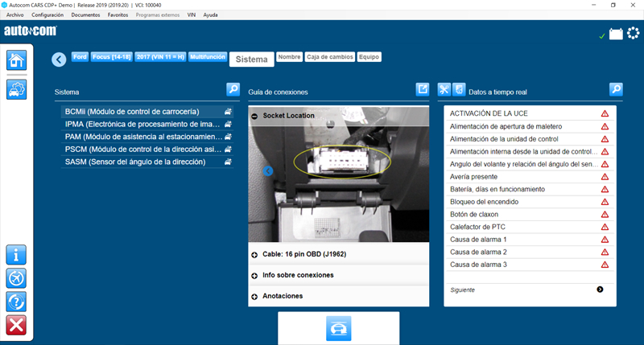Click warning triangle for ACTIVACIÓN DE LA UCE
Viewport: 644px width, 345px height.
(605, 113)
